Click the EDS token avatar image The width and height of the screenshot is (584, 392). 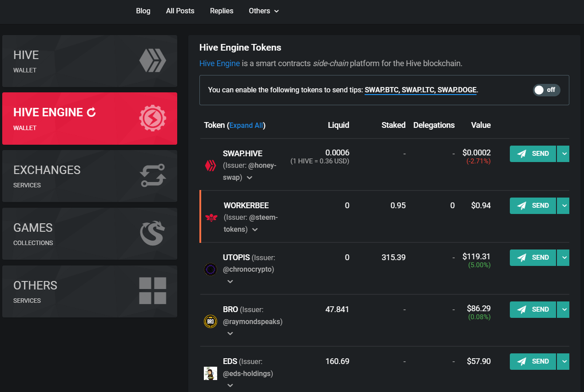pyautogui.click(x=210, y=373)
